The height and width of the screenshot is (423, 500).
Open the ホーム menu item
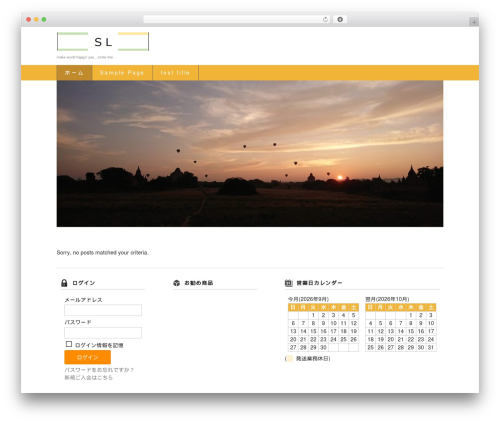click(x=74, y=73)
